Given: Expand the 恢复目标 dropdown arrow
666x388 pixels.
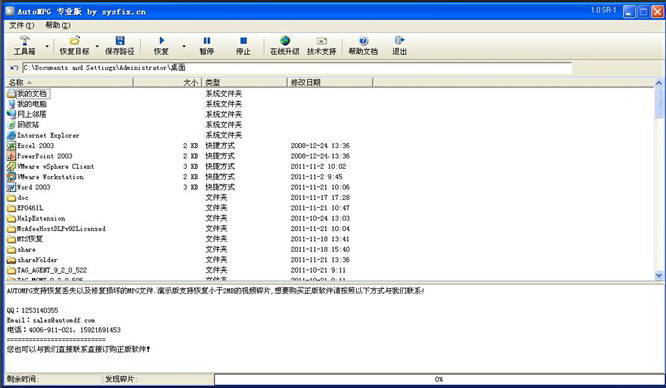Looking at the screenshot, I should pyautogui.click(x=97, y=46).
